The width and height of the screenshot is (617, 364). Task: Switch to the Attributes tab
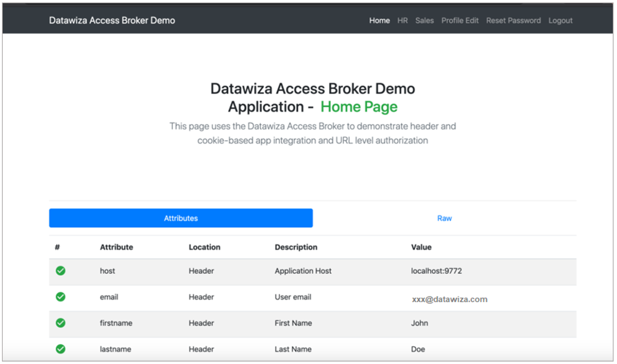click(x=181, y=218)
